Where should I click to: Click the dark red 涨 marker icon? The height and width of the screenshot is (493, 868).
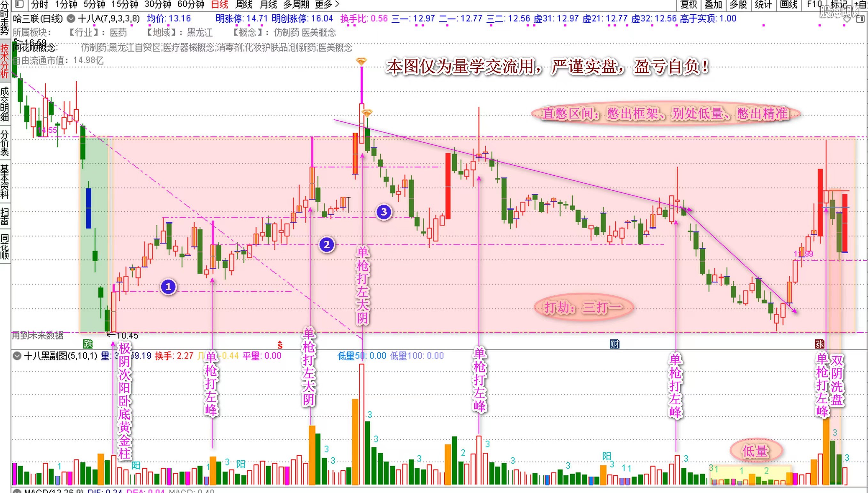[x=819, y=344]
